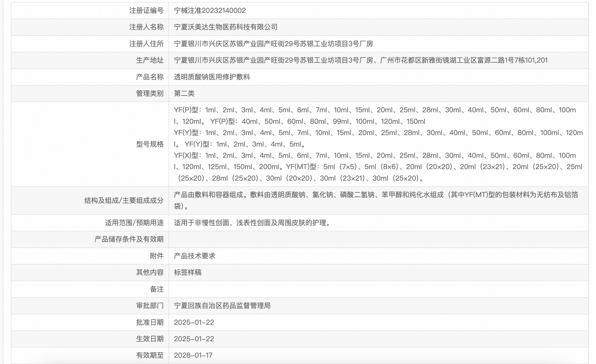Screen dimensions: 596x364
Task: Click the 注册证编号 row label
Action: 146,10
